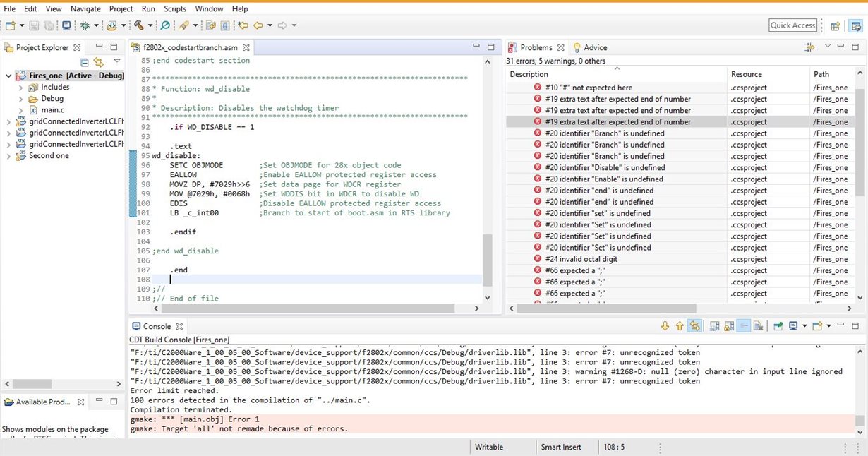Viewport: 868px width, 456px height.
Task: Start Debug with the bug icon
Action: (85, 25)
